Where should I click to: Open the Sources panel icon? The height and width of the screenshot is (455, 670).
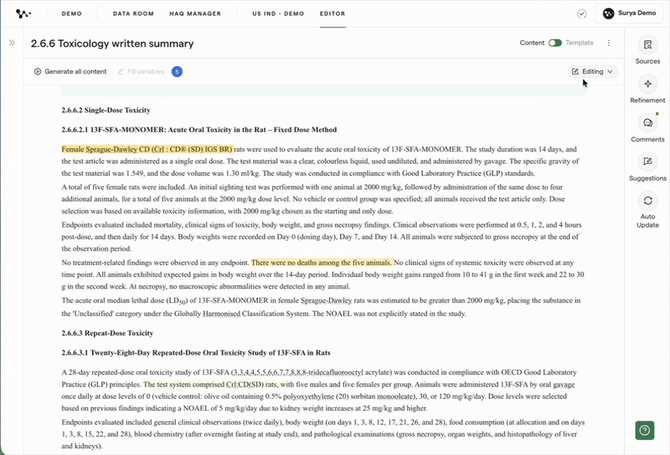[647, 45]
